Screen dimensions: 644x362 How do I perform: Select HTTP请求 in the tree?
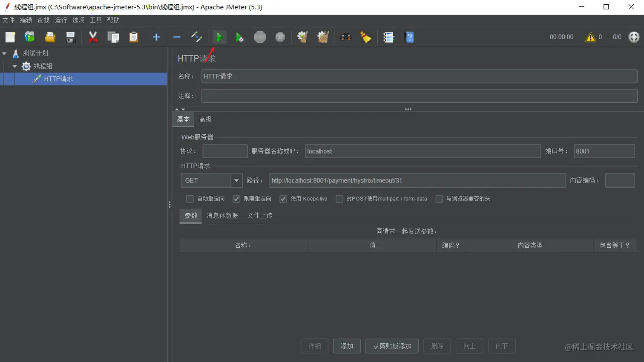tap(58, 79)
